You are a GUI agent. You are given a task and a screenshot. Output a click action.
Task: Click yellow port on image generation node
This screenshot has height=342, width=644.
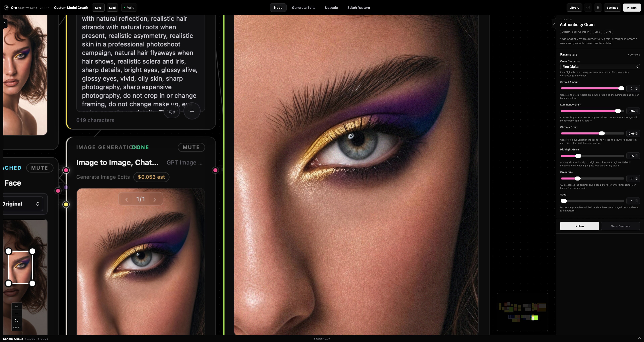[66, 205]
